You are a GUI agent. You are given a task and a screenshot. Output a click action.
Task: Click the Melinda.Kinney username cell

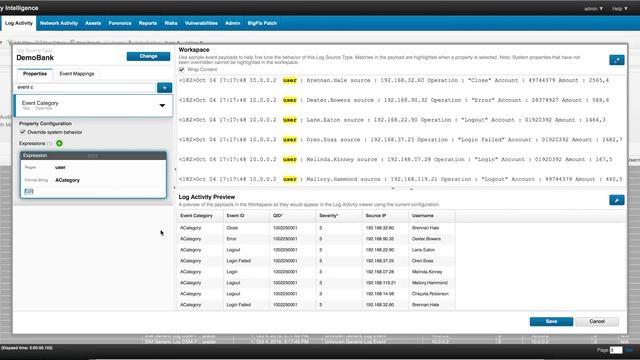coord(432,272)
